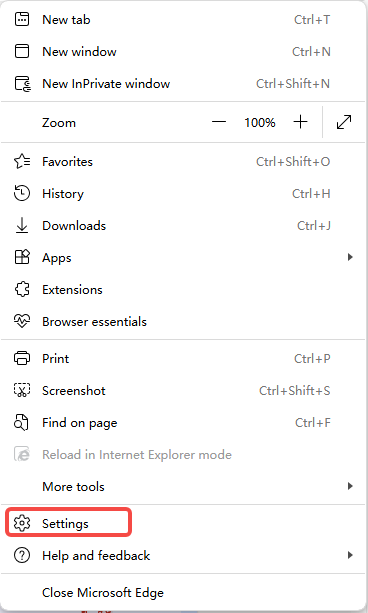The image size is (368, 613).
Task: Click the 100% zoom value
Action: pyautogui.click(x=260, y=122)
